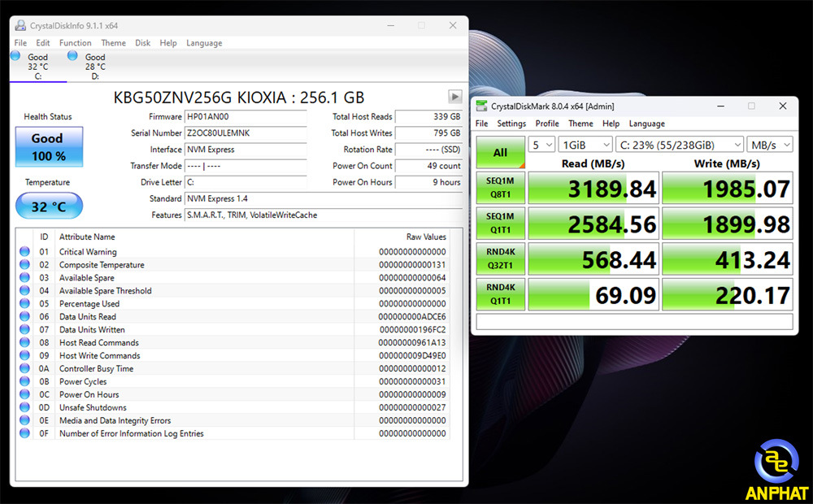Go to next disk with arrow button

454,97
